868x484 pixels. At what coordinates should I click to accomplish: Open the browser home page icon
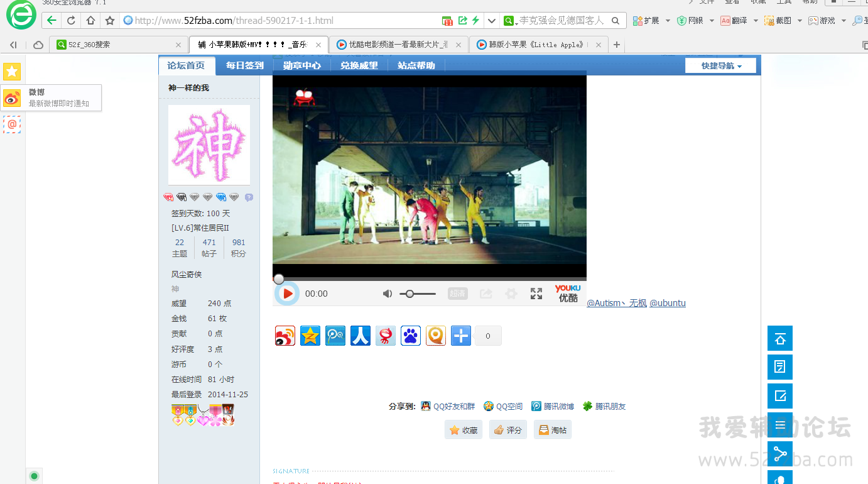coord(90,21)
